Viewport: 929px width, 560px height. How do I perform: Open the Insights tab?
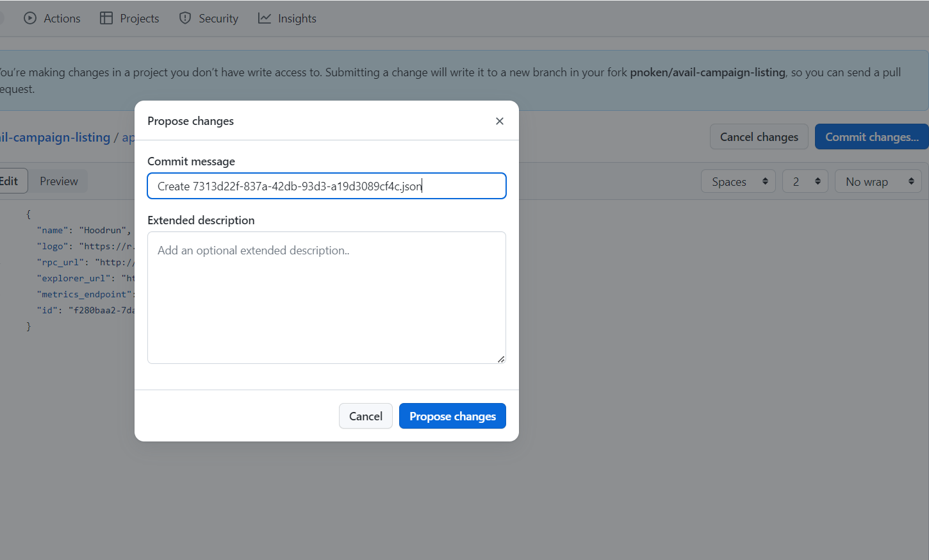(x=287, y=19)
